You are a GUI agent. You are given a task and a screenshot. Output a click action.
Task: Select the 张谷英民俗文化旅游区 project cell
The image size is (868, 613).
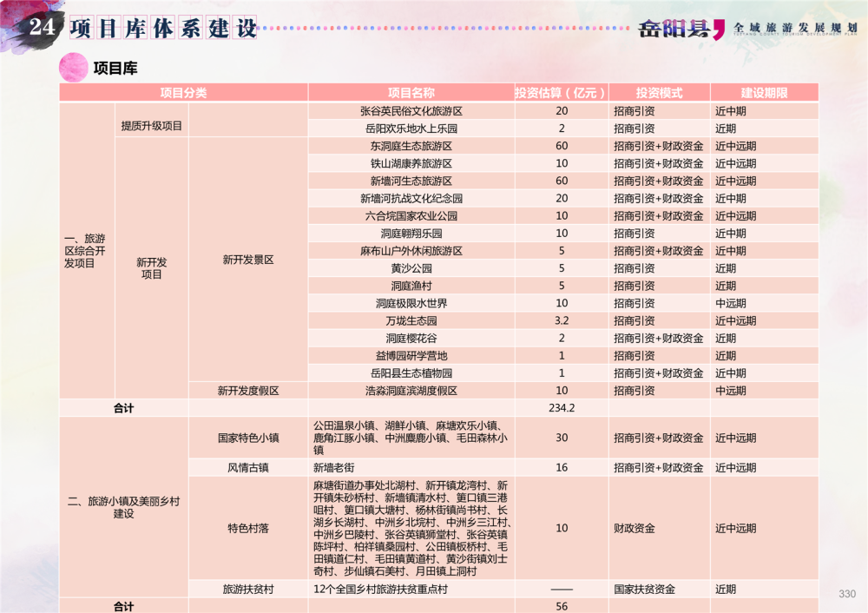pos(411,111)
